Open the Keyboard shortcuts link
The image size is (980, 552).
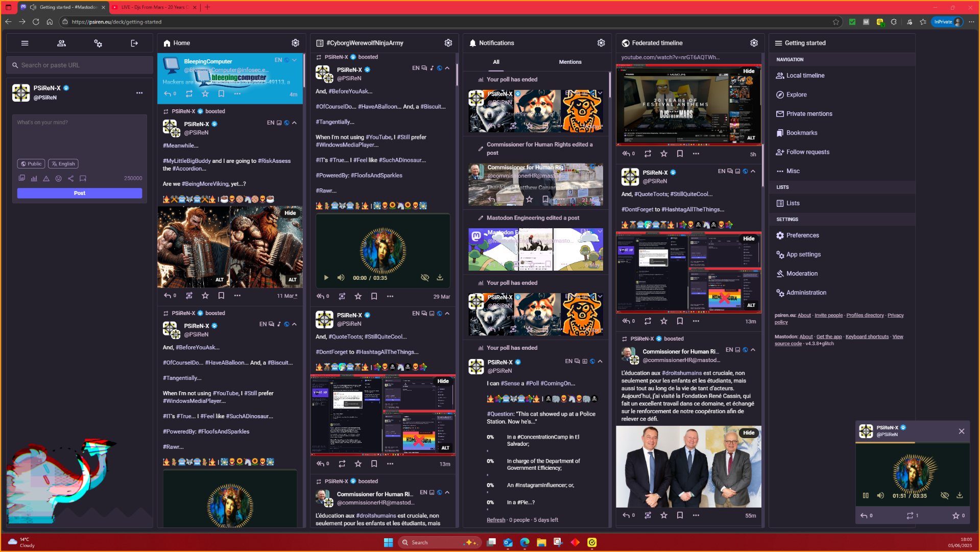[x=867, y=337]
